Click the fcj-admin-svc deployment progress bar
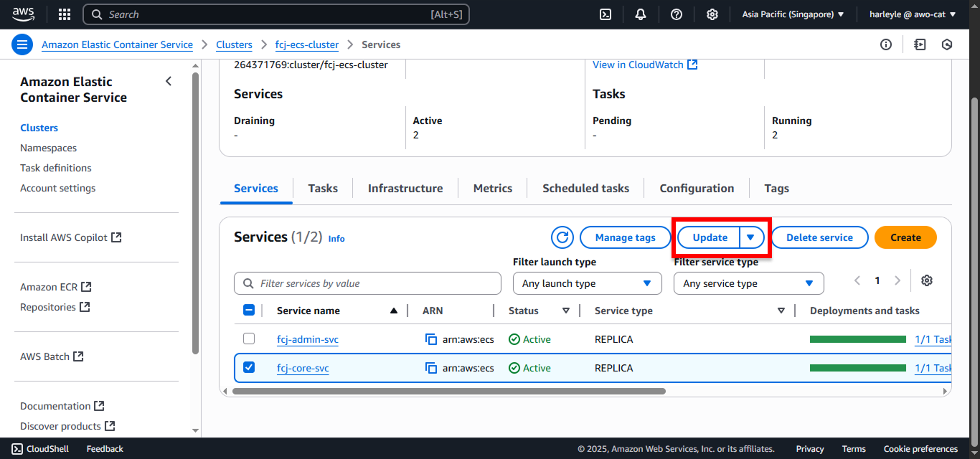Image resolution: width=980 pixels, height=459 pixels. 858,339
